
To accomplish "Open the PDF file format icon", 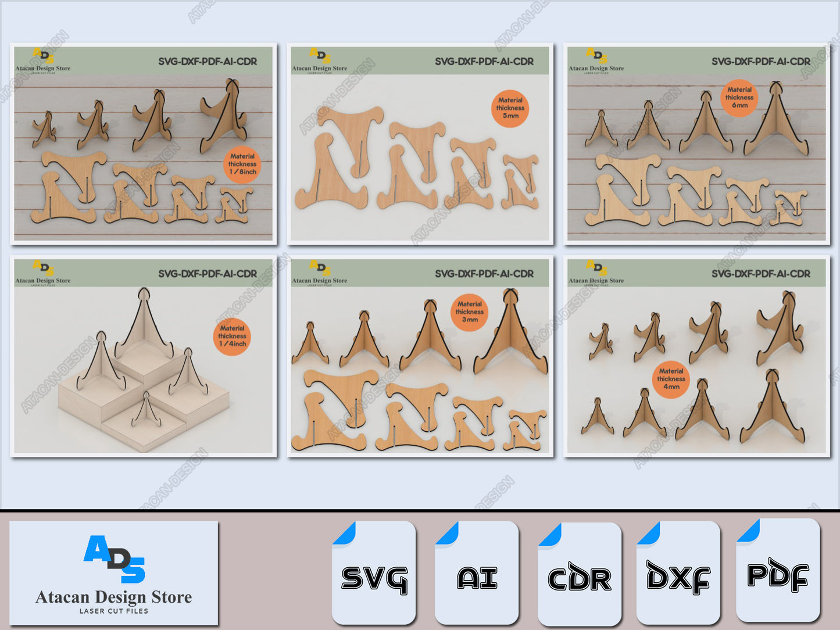I will [x=778, y=571].
